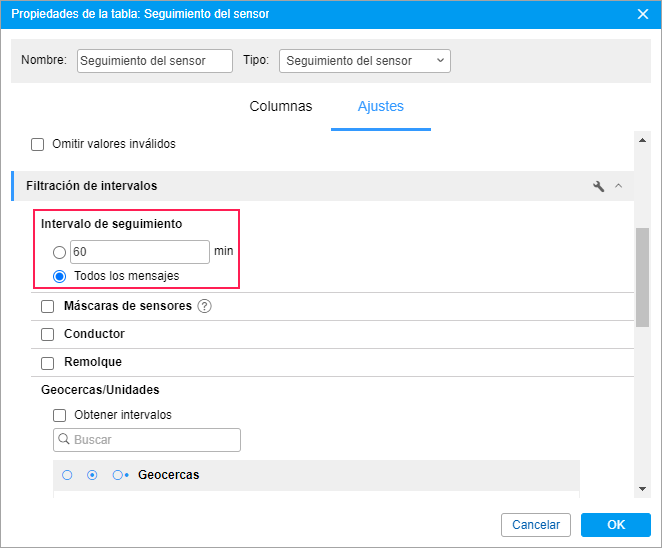Click the help icon next to Máscaras de sensores
Viewport: 662px width, 548px height.
click(205, 306)
